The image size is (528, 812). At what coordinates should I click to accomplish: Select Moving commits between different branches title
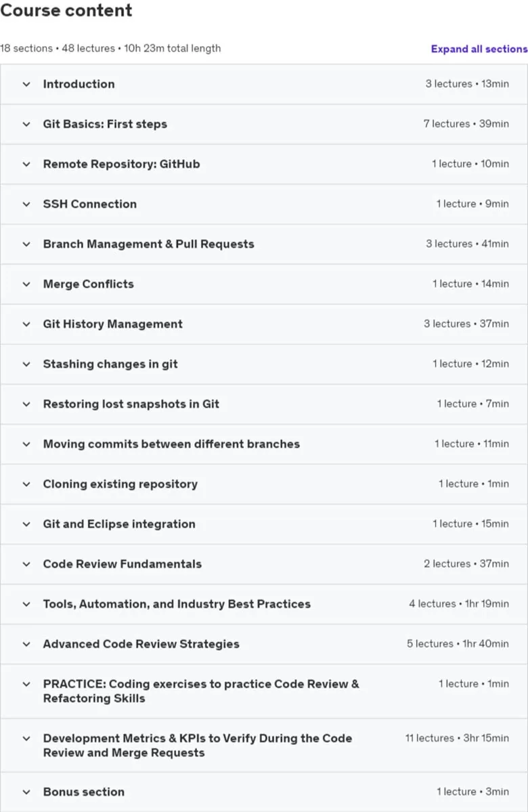[171, 444]
